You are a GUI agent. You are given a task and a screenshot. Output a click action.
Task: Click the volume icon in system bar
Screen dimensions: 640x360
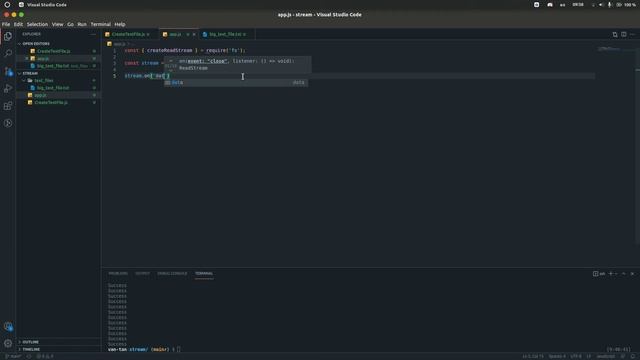click(x=600, y=5)
